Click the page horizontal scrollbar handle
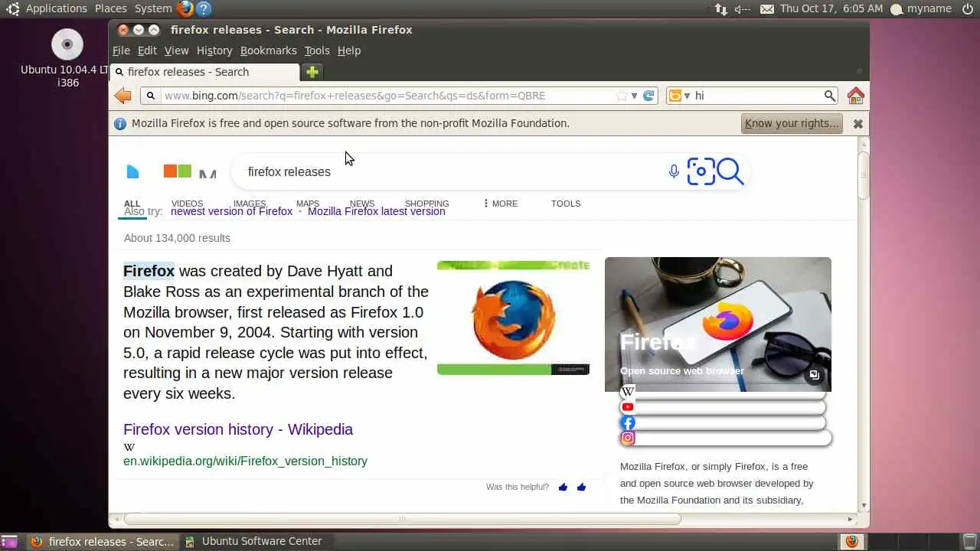This screenshot has height=551, width=980. click(401, 518)
